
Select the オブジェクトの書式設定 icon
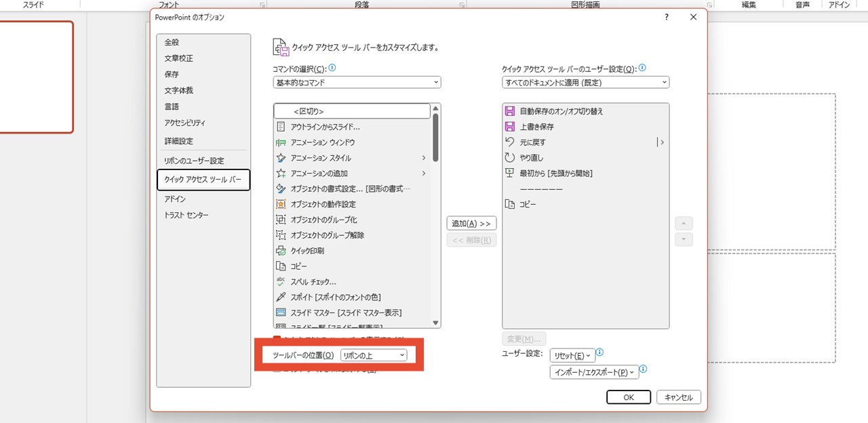[281, 188]
